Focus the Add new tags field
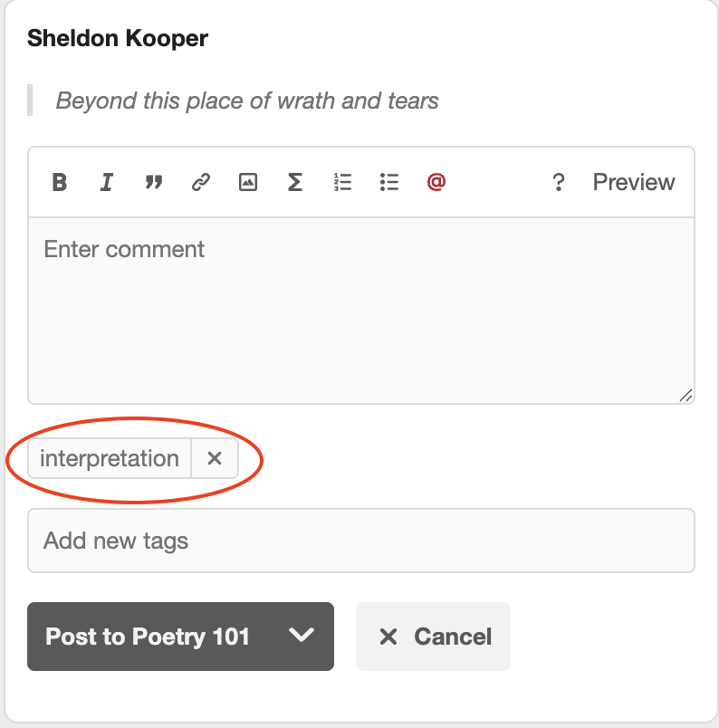The image size is (719, 728). click(x=360, y=541)
